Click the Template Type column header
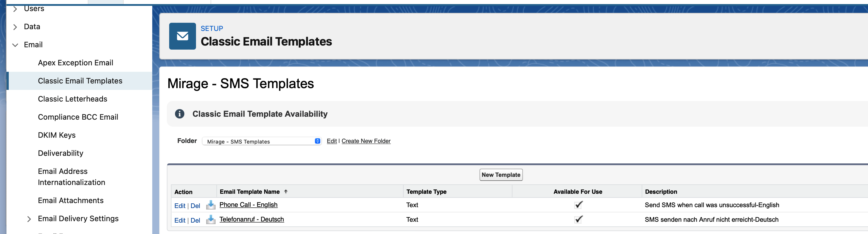868x234 pixels. (x=426, y=191)
